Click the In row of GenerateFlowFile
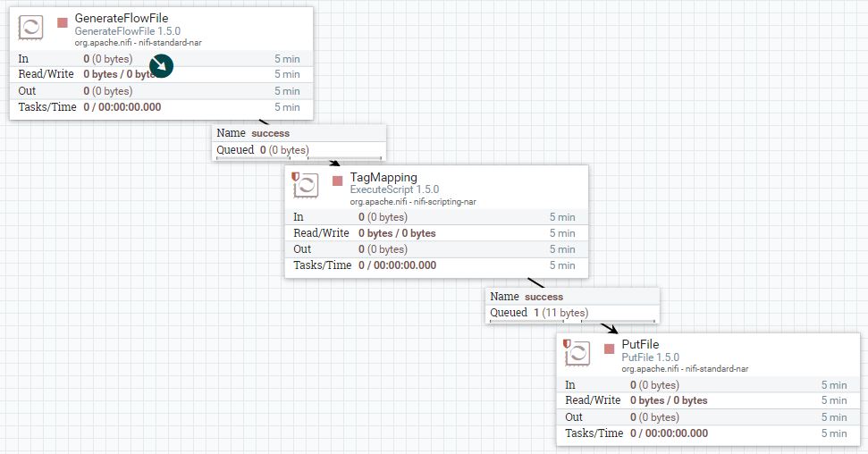The height and width of the screenshot is (454, 868). (161, 59)
